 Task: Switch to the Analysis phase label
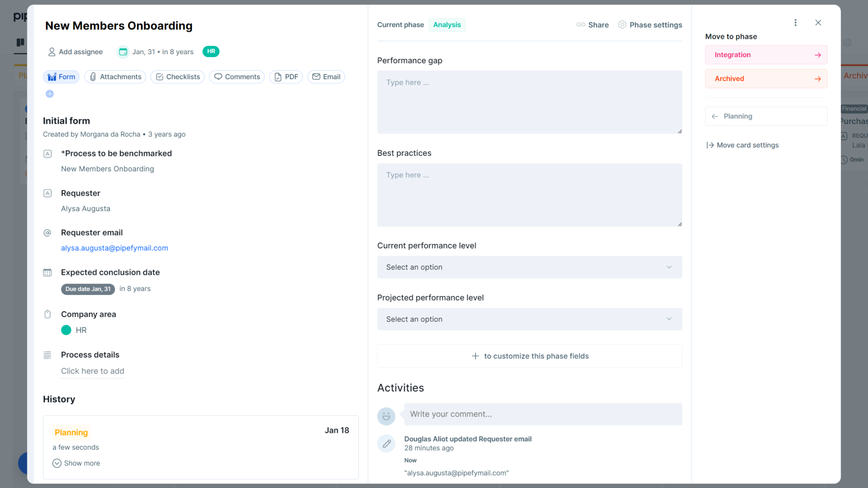click(447, 25)
